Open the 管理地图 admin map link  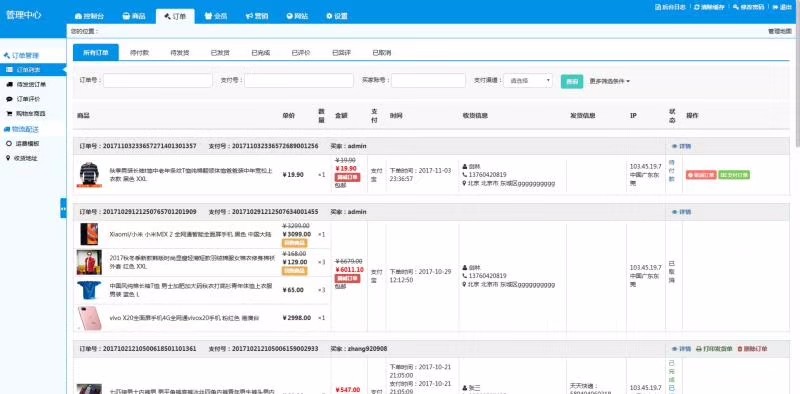[779, 31]
